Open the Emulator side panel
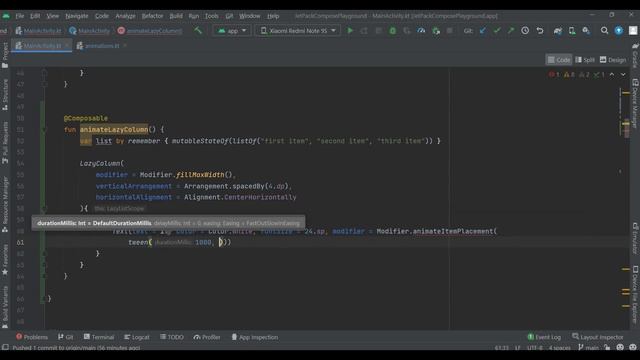Image resolution: width=640 pixels, height=360 pixels. coord(635,238)
